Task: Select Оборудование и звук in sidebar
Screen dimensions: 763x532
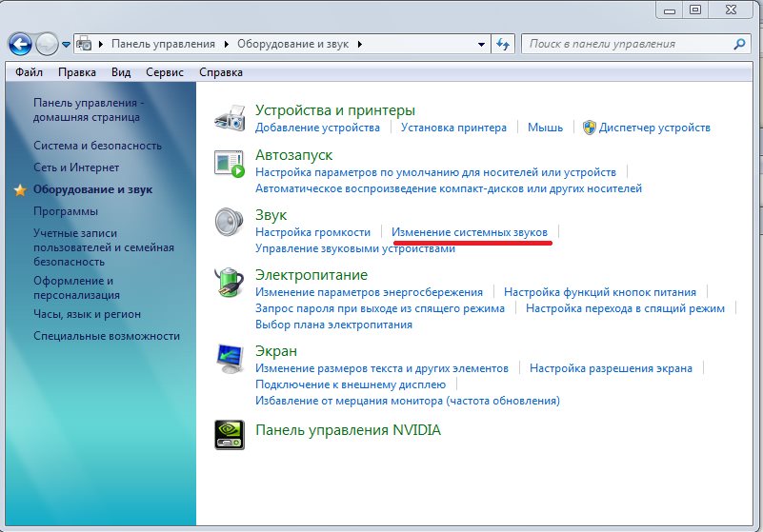Action: tap(92, 189)
